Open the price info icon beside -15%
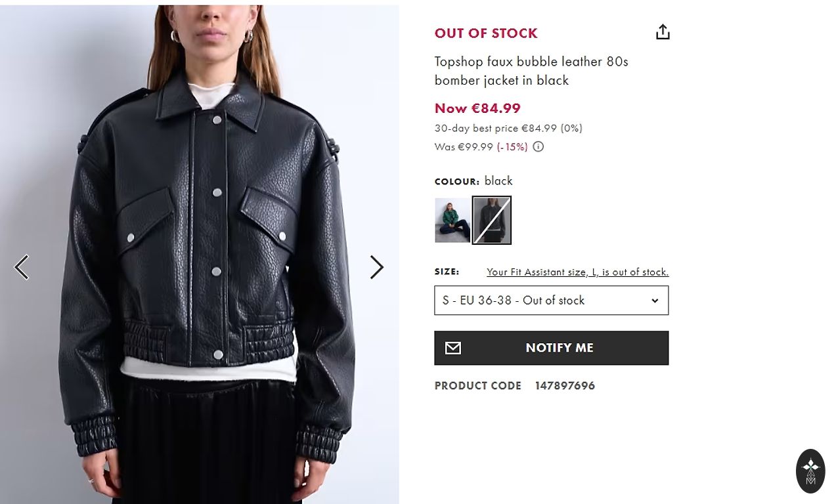836x504 pixels. (x=539, y=147)
